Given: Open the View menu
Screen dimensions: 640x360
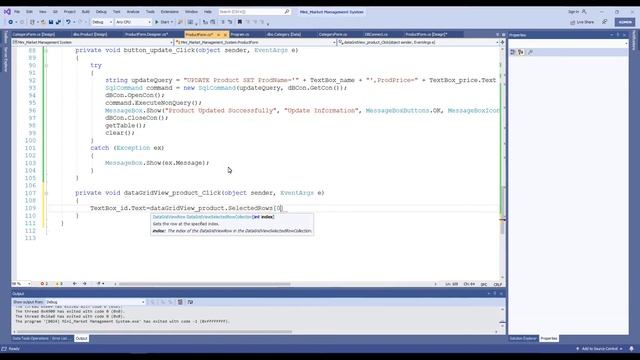Looking at the screenshot, I should [x=42, y=12].
